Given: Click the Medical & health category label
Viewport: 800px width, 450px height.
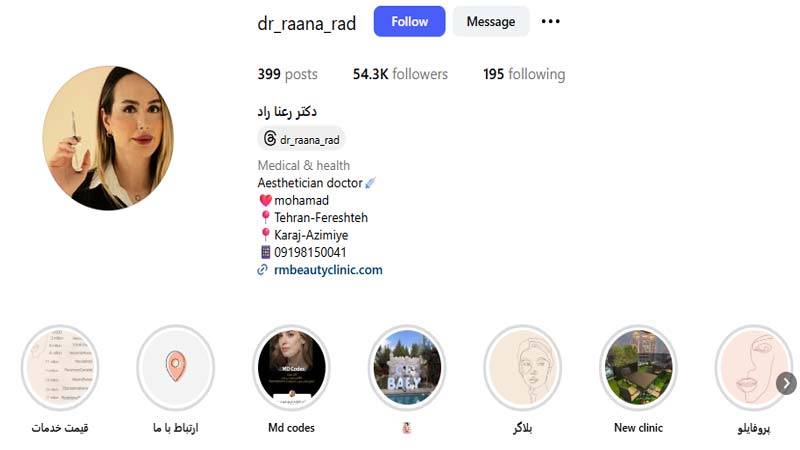Looking at the screenshot, I should (x=304, y=165).
